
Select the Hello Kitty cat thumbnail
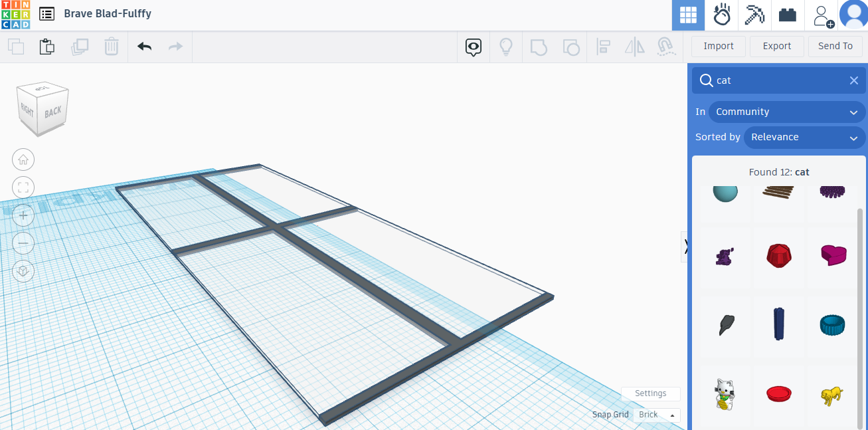pyautogui.click(x=725, y=393)
